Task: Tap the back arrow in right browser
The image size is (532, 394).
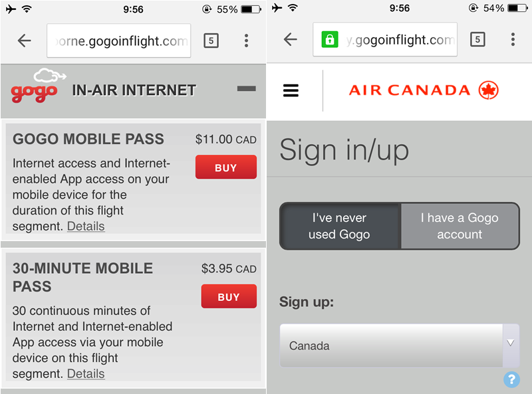Action: pyautogui.click(x=291, y=39)
